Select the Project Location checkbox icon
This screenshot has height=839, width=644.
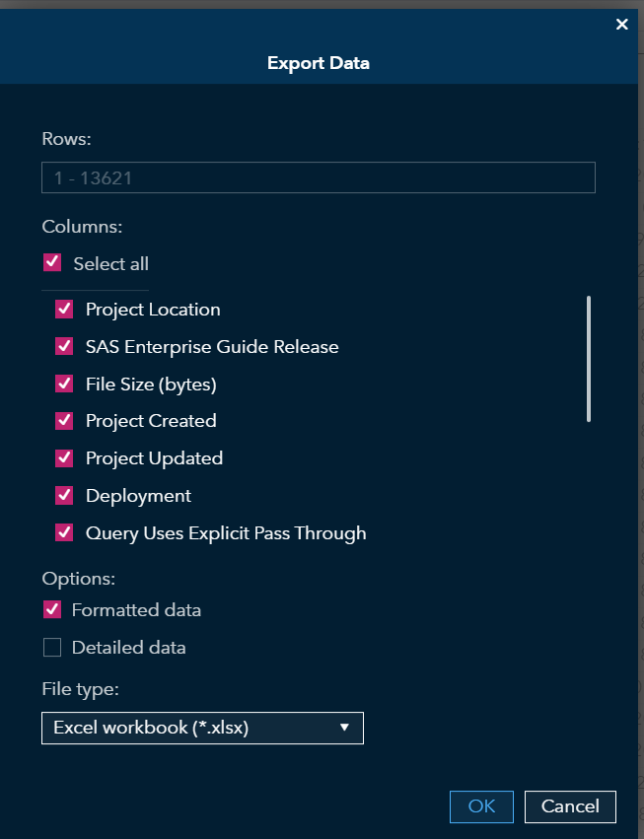click(64, 309)
